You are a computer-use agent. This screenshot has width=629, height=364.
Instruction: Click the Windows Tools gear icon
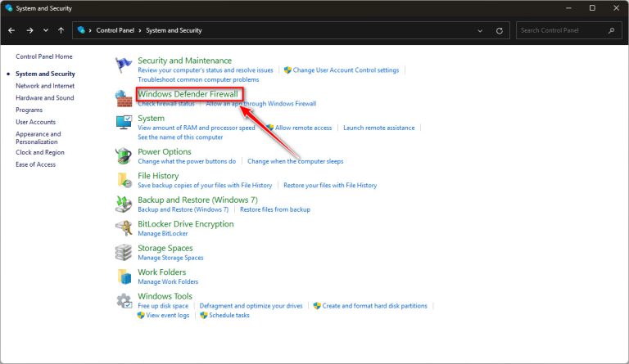124,300
